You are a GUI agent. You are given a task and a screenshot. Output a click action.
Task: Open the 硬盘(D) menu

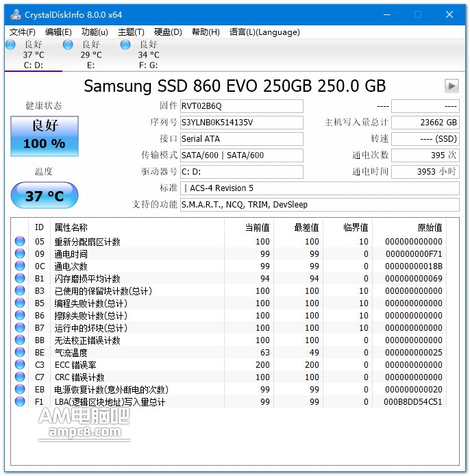pyautogui.click(x=168, y=32)
